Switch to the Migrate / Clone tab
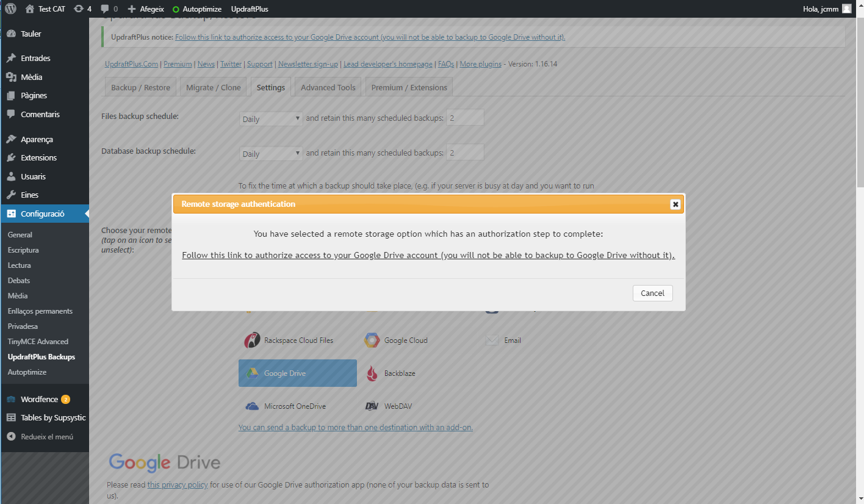864x504 pixels. [x=214, y=87]
